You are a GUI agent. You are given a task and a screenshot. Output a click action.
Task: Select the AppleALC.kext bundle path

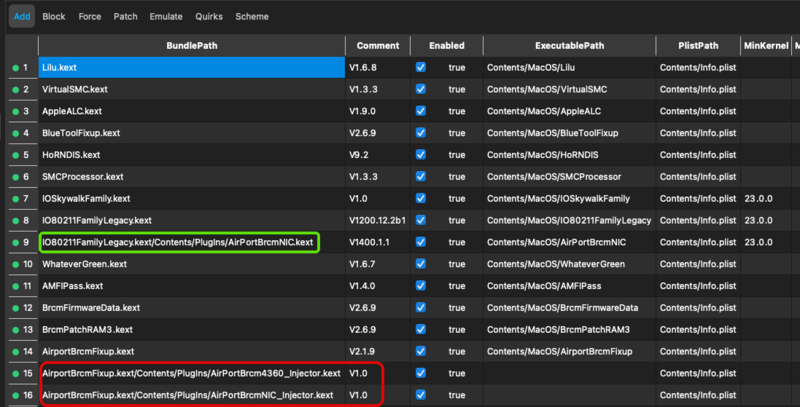[192, 111]
